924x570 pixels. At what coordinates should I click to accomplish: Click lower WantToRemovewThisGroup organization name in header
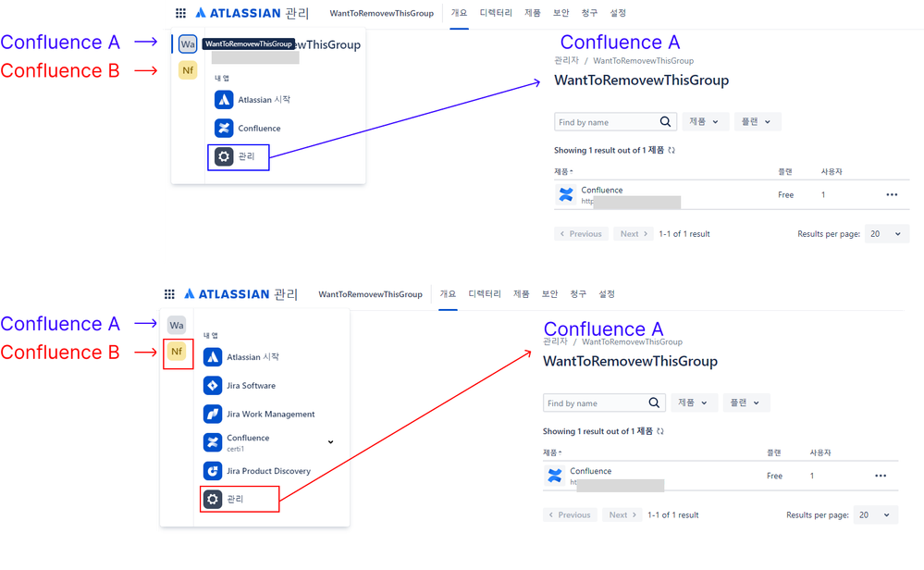coord(370,294)
